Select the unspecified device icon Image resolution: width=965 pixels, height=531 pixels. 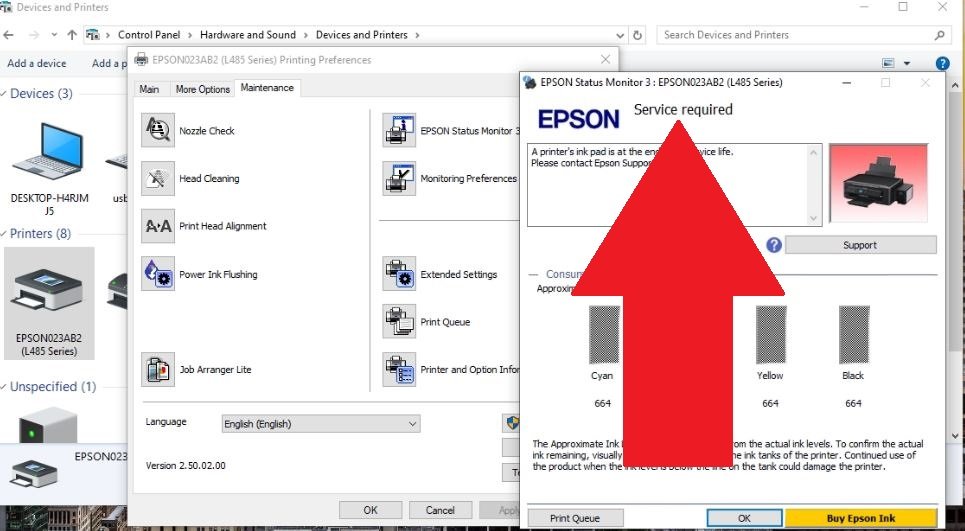pyautogui.click(x=48, y=426)
